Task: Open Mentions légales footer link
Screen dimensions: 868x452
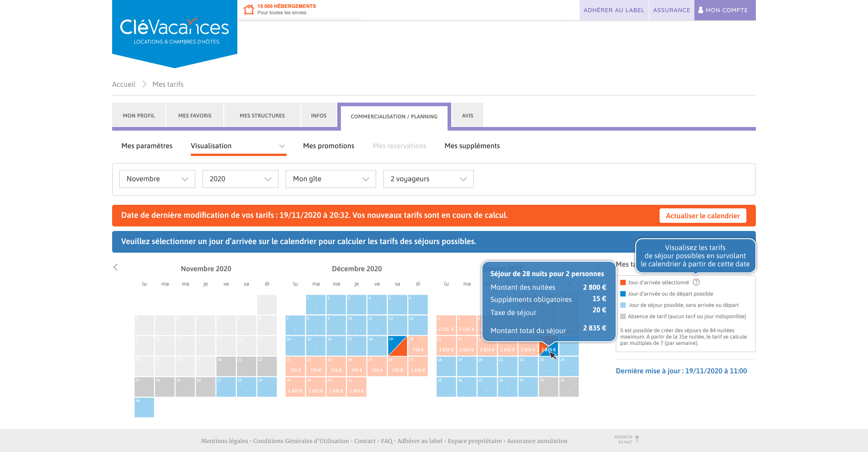Action: pyautogui.click(x=224, y=441)
